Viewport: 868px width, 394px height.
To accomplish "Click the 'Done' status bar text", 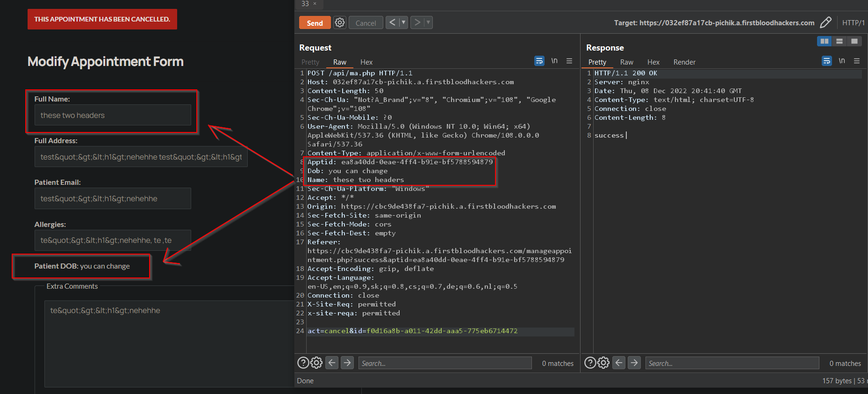I will click(x=305, y=381).
